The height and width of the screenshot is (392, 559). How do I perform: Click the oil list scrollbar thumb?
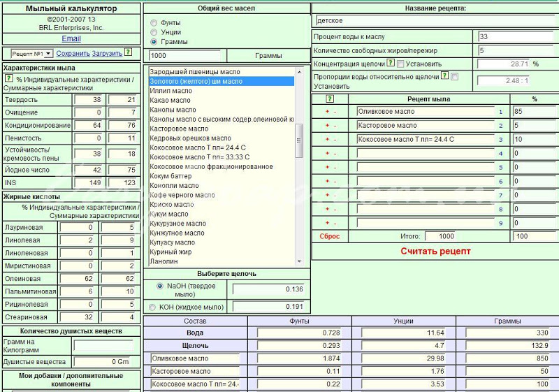300,140
